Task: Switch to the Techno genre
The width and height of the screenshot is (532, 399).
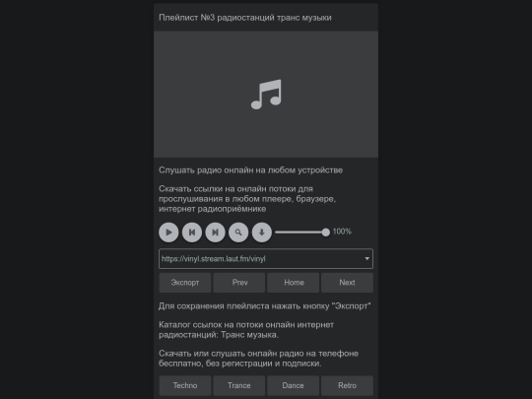Action: click(x=185, y=386)
